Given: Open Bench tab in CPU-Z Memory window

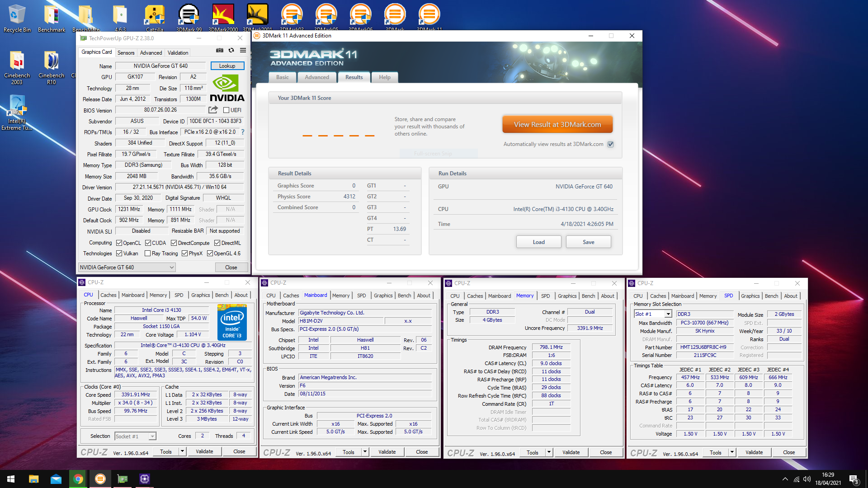Looking at the screenshot, I should click(x=588, y=296).
